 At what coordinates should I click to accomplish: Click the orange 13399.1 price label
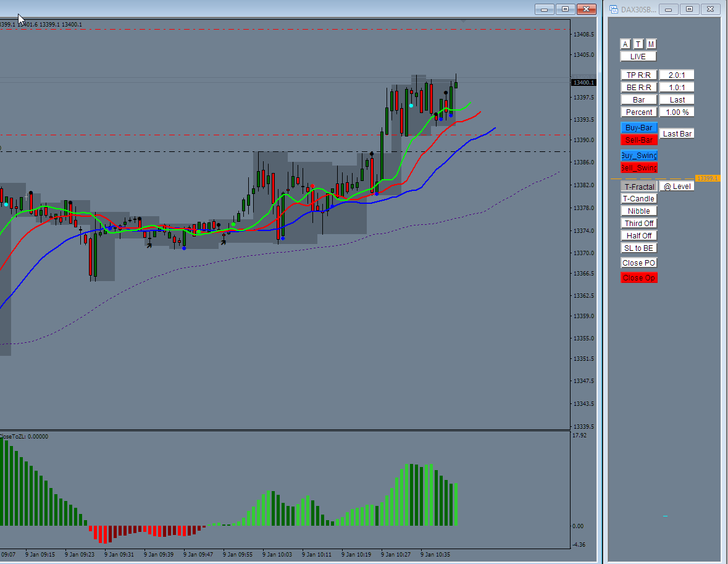pos(708,179)
